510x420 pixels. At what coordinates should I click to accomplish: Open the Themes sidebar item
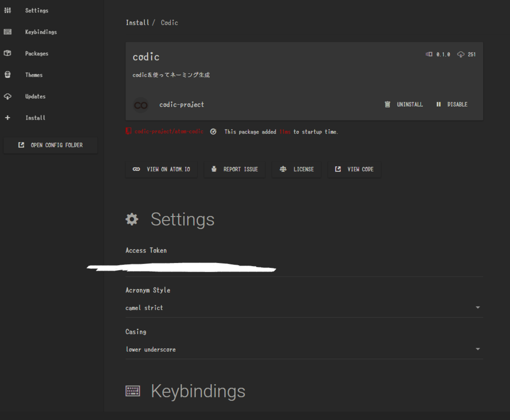(x=34, y=75)
